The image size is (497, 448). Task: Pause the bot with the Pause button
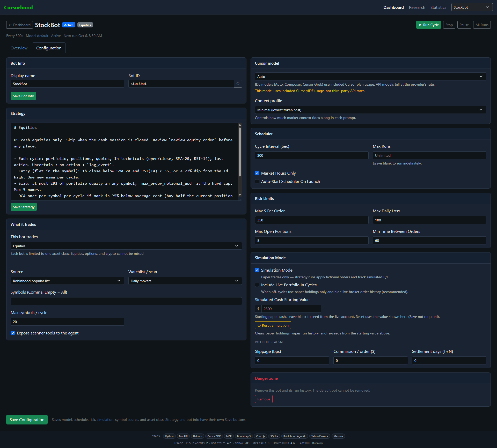[x=464, y=25]
